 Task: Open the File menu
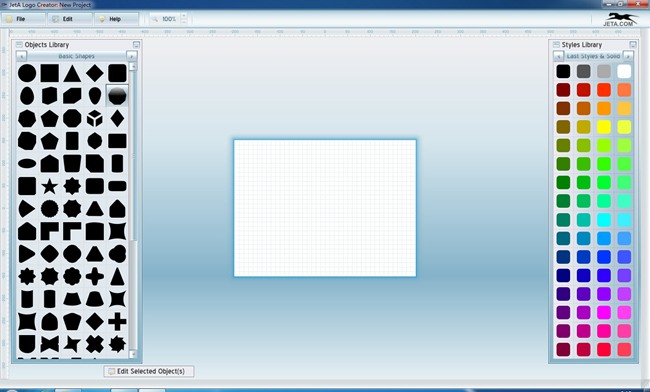23,19
